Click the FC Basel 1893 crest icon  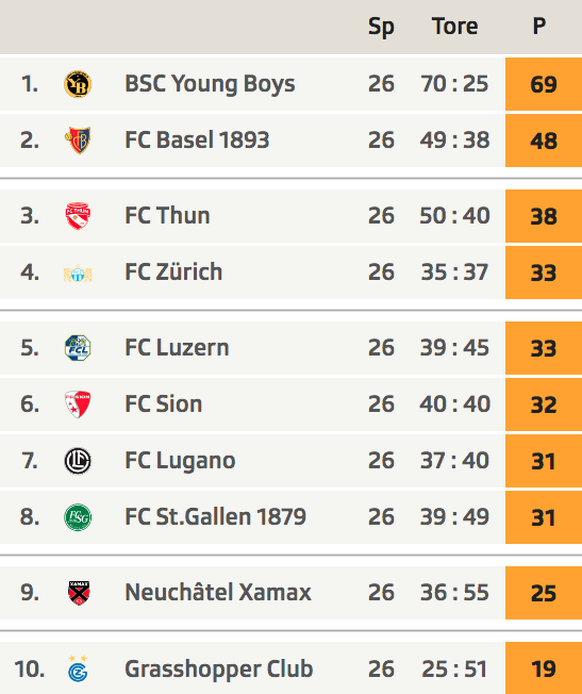pyautogui.click(x=78, y=140)
